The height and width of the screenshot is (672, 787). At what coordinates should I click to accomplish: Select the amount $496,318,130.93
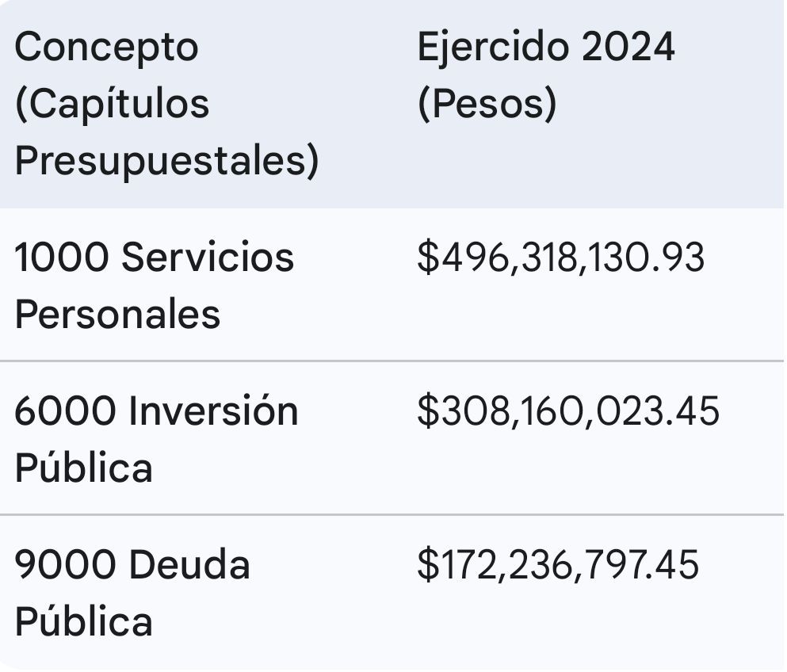coord(560,258)
